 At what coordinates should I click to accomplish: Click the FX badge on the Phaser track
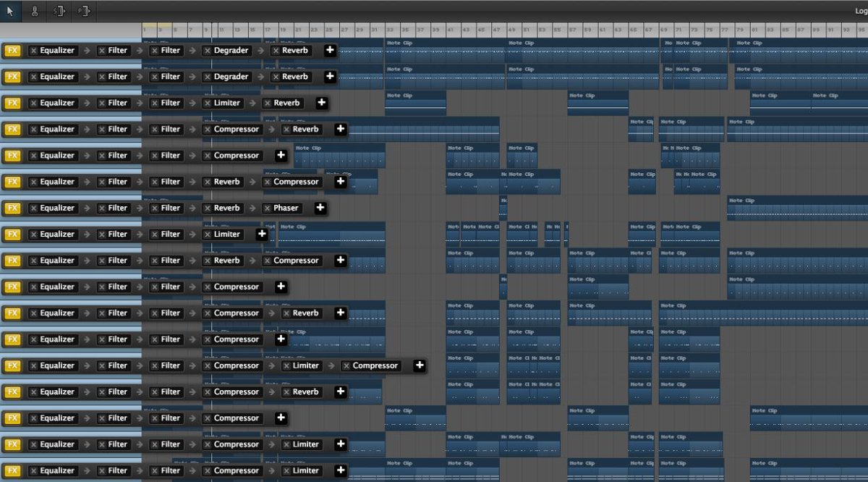[x=12, y=208]
